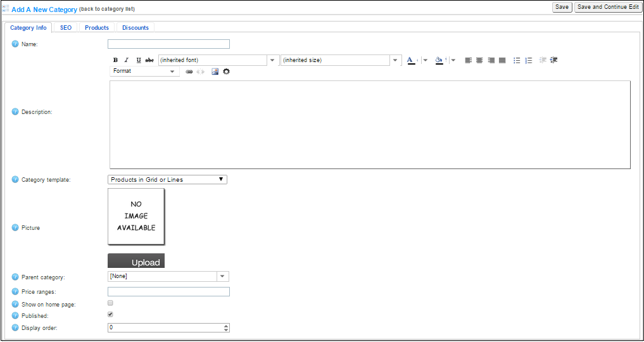This screenshot has height=342, width=644.
Task: Go back to category list link
Action: (107, 9)
